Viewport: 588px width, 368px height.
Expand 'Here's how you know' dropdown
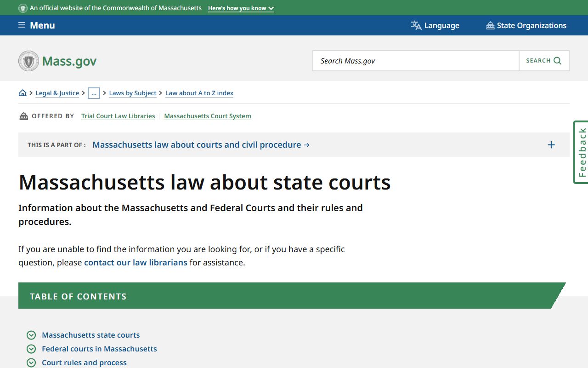[241, 8]
